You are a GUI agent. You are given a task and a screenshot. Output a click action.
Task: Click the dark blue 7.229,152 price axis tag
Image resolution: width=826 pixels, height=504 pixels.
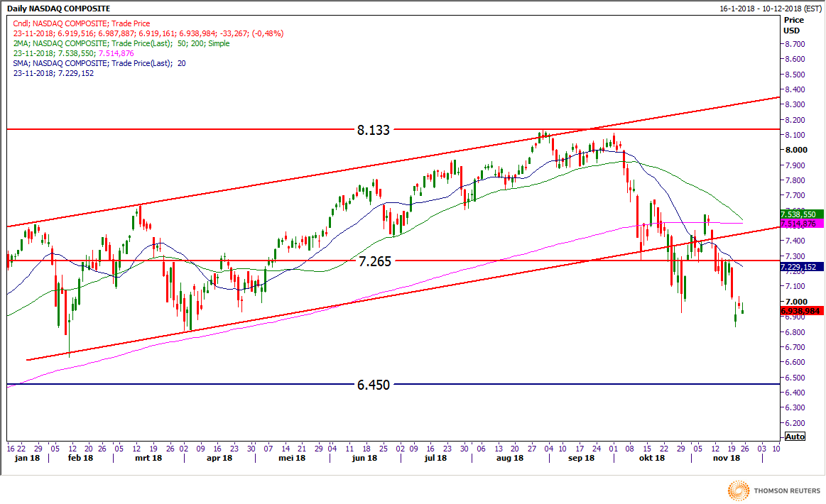[x=800, y=267]
